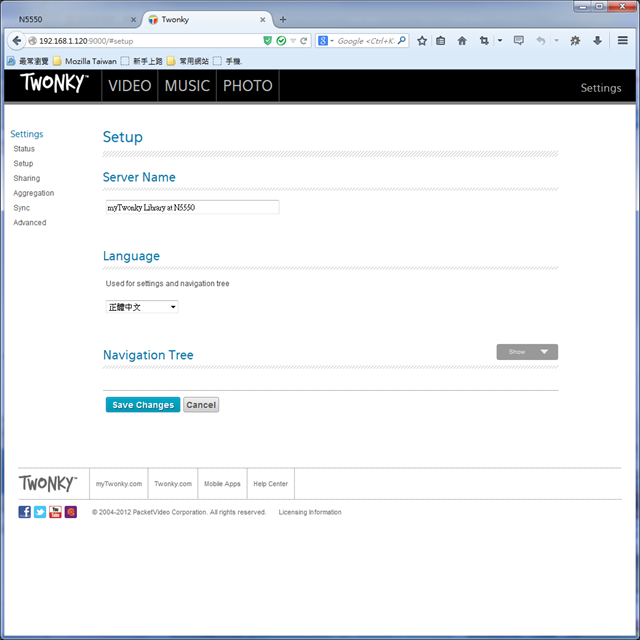The image size is (640, 640).
Task: Open the myTwonky.com footer link
Action: [119, 484]
